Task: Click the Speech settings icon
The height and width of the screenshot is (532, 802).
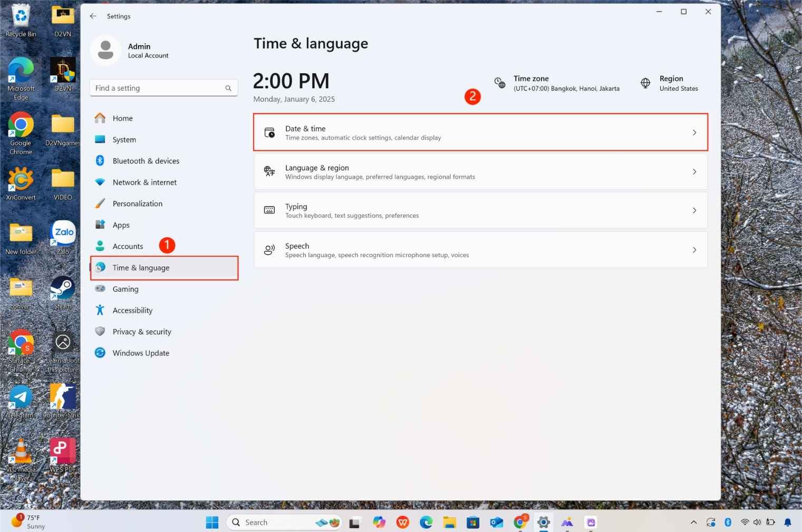Action: coord(269,249)
